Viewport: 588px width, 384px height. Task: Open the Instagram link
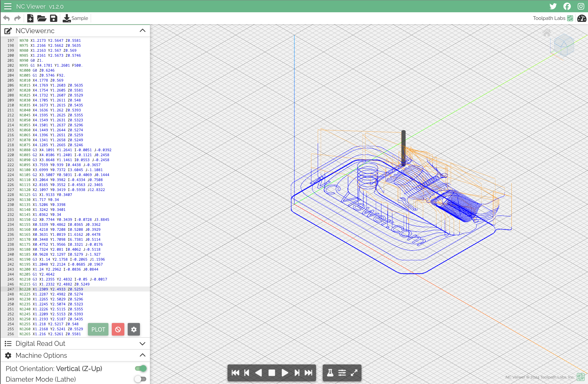tap(581, 6)
